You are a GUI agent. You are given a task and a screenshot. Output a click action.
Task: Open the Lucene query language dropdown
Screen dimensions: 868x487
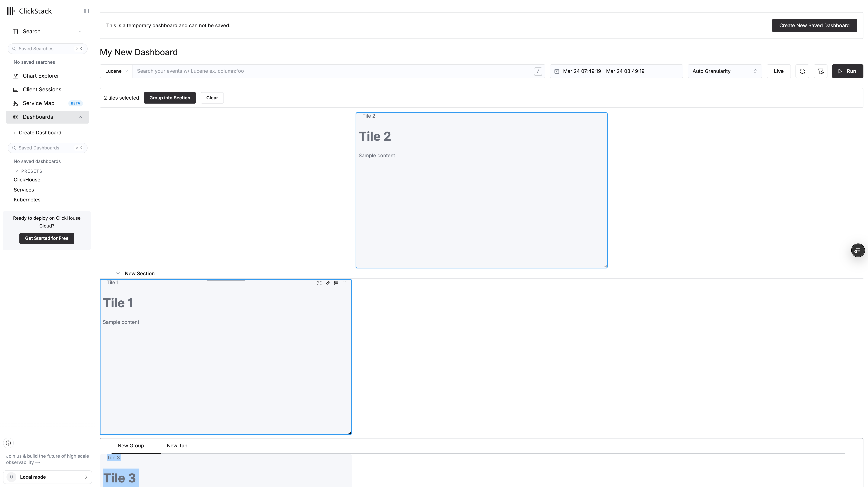pos(116,71)
